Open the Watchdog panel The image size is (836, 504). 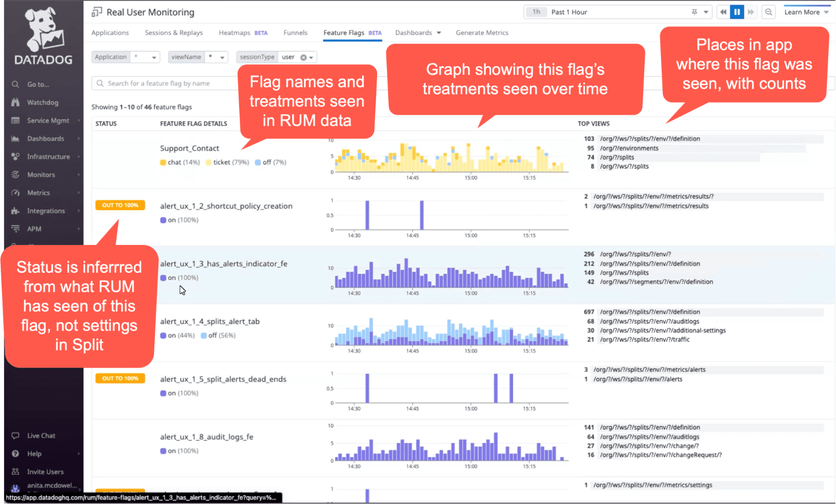[42, 102]
